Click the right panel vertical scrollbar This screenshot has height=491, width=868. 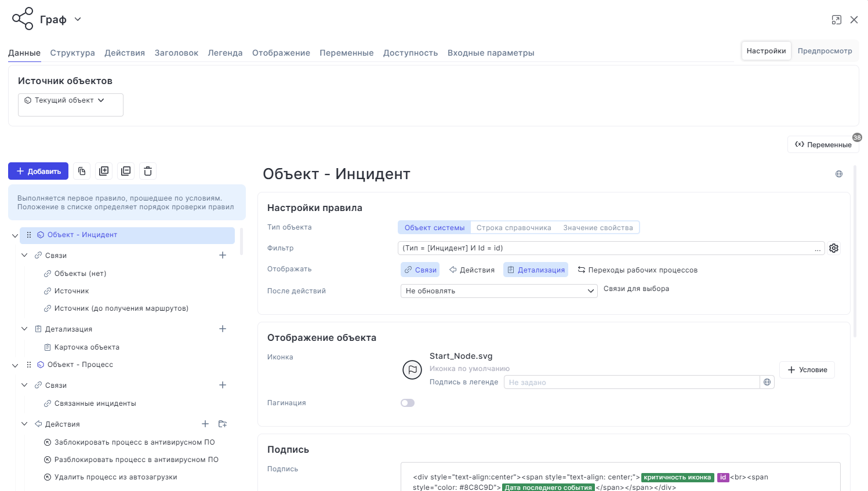855,250
